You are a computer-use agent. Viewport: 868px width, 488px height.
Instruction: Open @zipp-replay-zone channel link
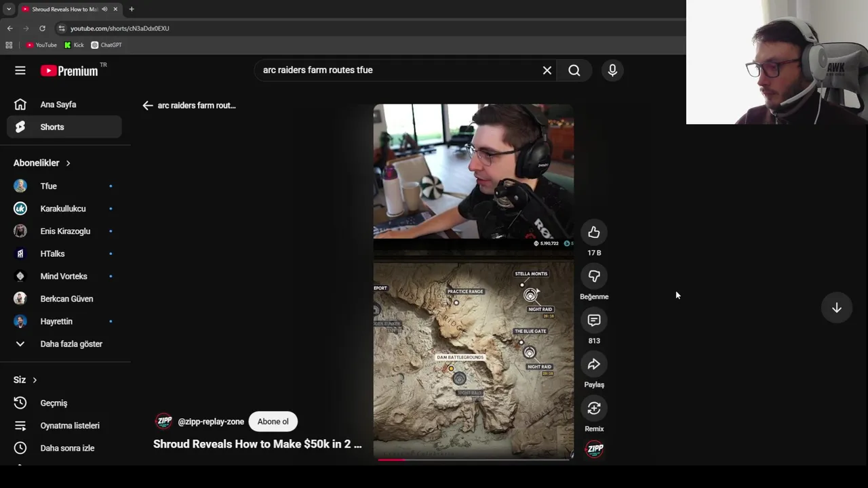point(211,422)
